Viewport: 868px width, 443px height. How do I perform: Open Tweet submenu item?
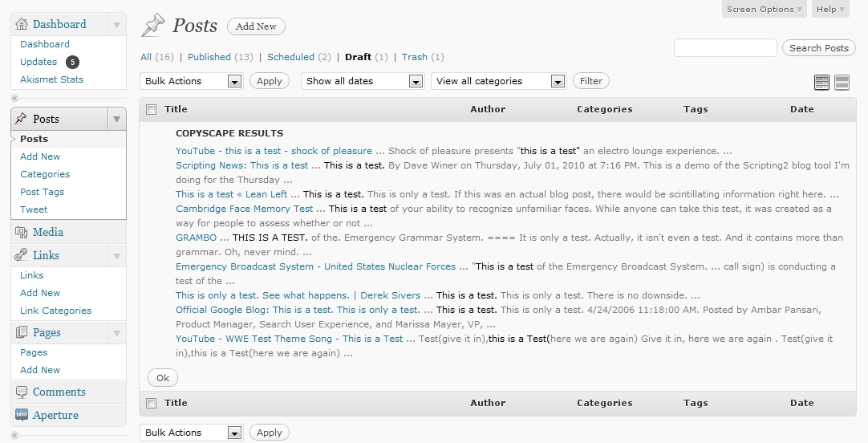coord(34,209)
